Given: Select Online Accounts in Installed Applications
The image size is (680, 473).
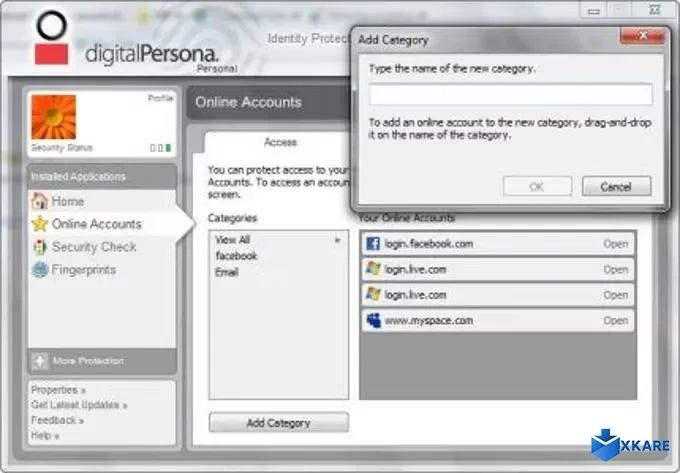Looking at the screenshot, I should (x=96, y=224).
